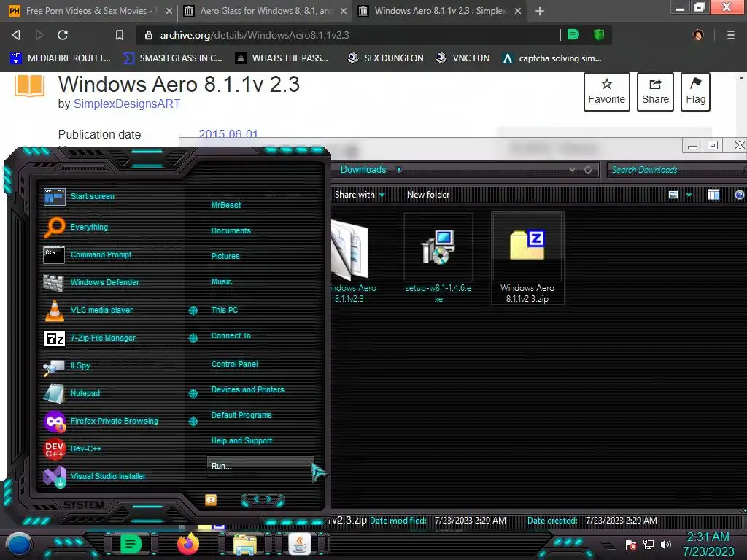Open Control Panel from start menu
Image resolution: width=747 pixels, height=560 pixels.
pyautogui.click(x=234, y=364)
